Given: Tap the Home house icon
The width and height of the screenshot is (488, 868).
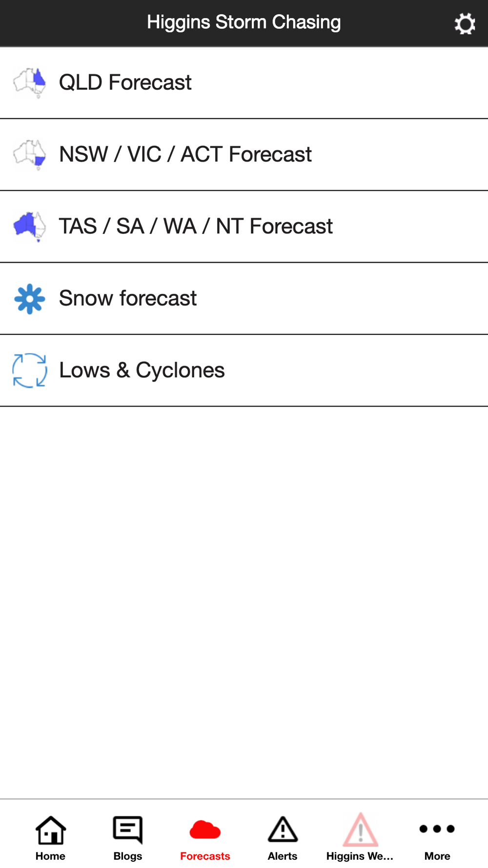Looking at the screenshot, I should click(51, 830).
